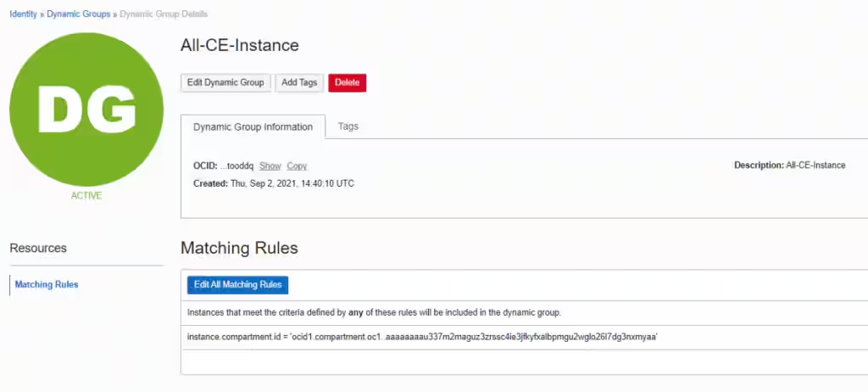This screenshot has width=868, height=392.
Task: Switch to the Dynamic Group Information tab
Action: pyautogui.click(x=253, y=127)
